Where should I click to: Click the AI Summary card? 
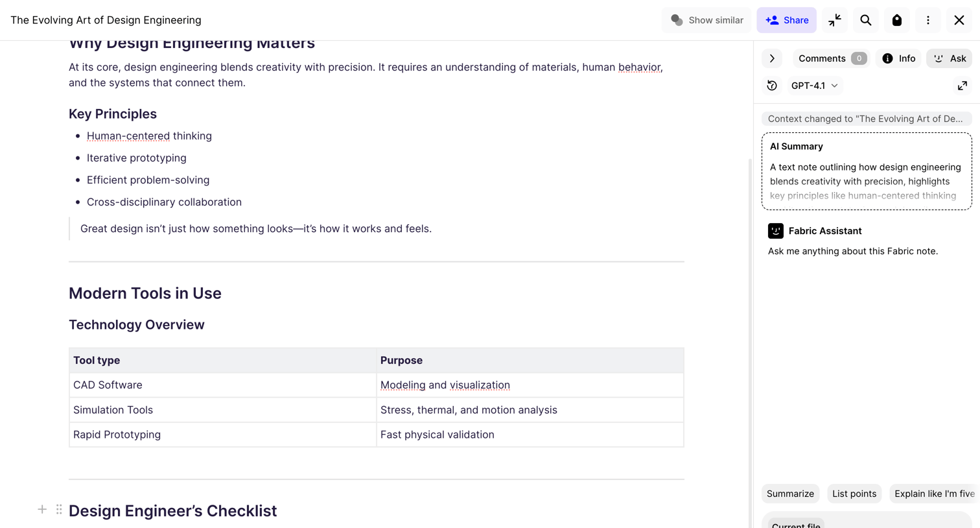click(867, 171)
